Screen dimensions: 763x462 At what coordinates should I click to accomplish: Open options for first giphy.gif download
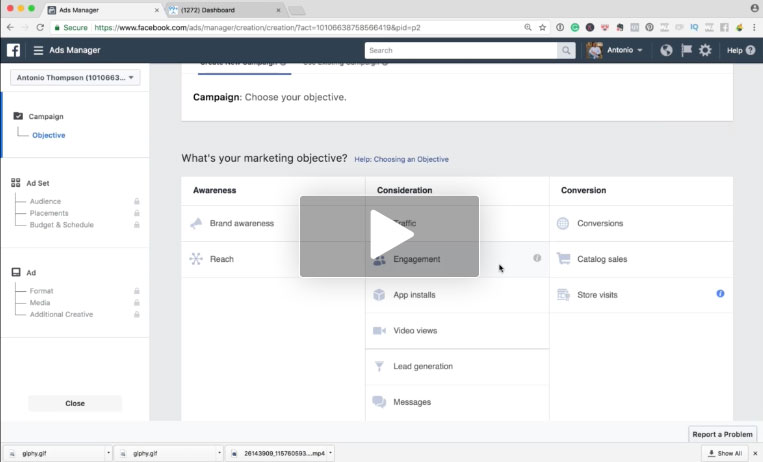click(108, 453)
